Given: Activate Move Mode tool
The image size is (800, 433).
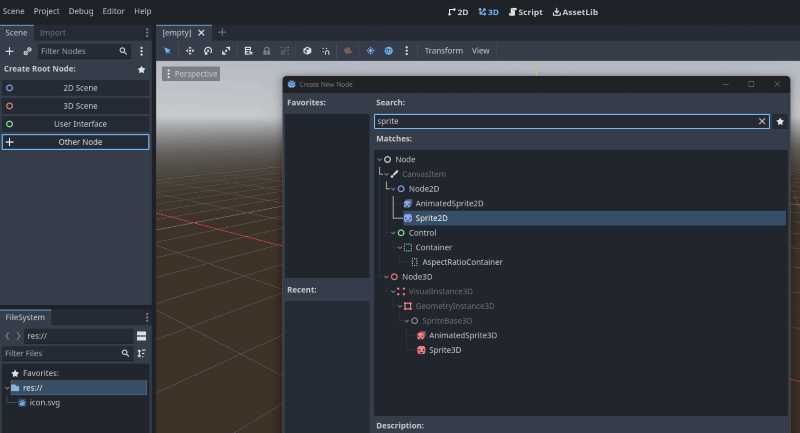Looking at the screenshot, I should click(x=190, y=51).
